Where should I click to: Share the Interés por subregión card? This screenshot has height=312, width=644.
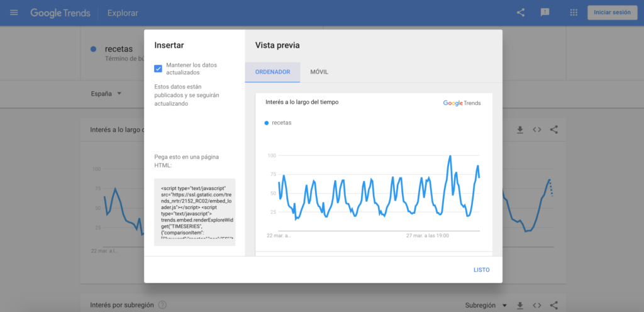pyautogui.click(x=553, y=306)
